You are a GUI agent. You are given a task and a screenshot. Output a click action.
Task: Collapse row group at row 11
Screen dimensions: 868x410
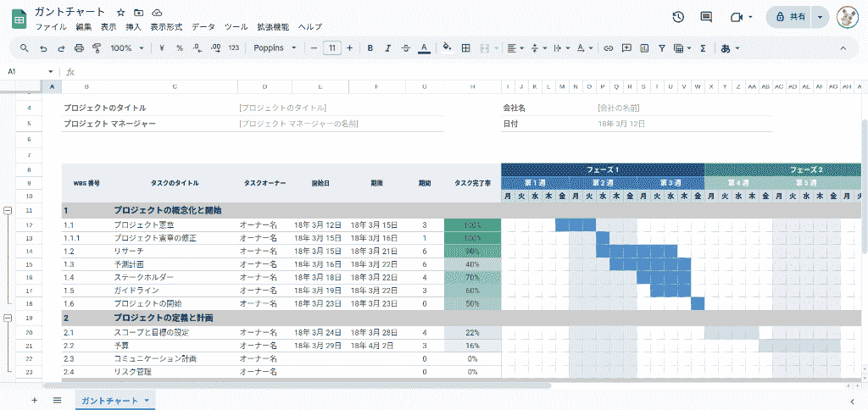pyautogui.click(x=8, y=209)
